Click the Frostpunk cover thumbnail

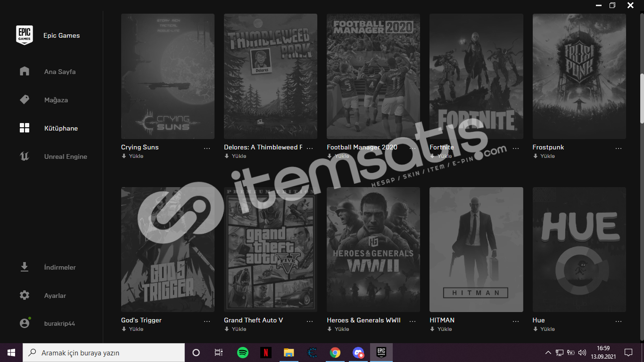(579, 76)
